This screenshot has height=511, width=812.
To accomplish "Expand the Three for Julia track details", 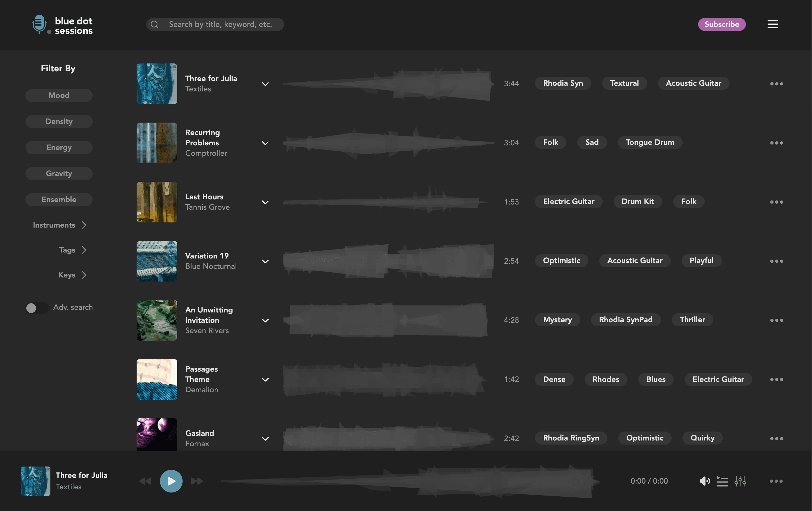I will 265,84.
